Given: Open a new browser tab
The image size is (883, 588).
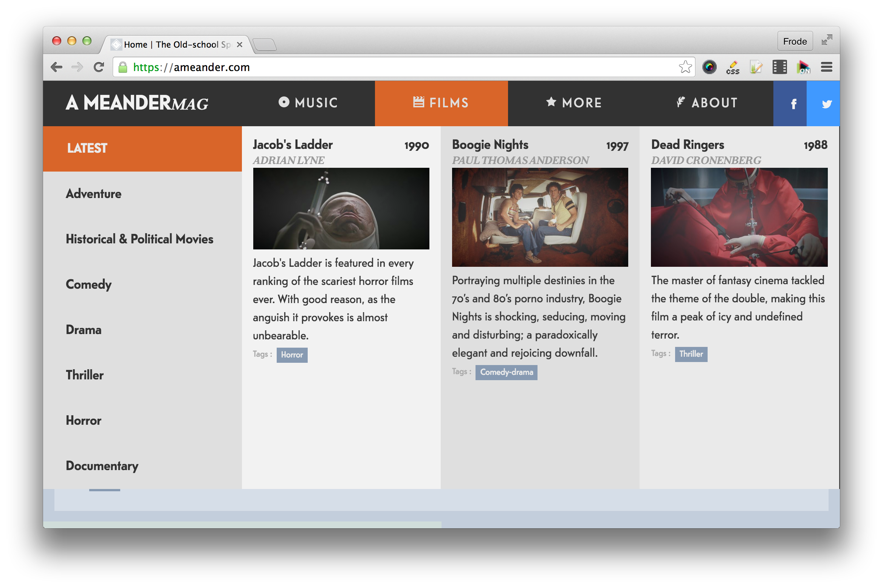Looking at the screenshot, I should pyautogui.click(x=265, y=45).
